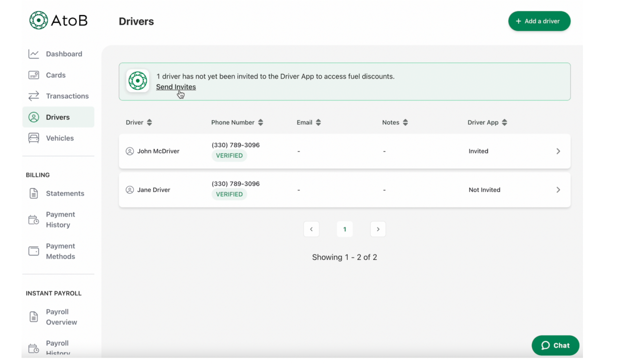Image resolution: width=620 pixels, height=364 pixels.
Task: Expand John McDriver's row details
Action: [558, 150]
